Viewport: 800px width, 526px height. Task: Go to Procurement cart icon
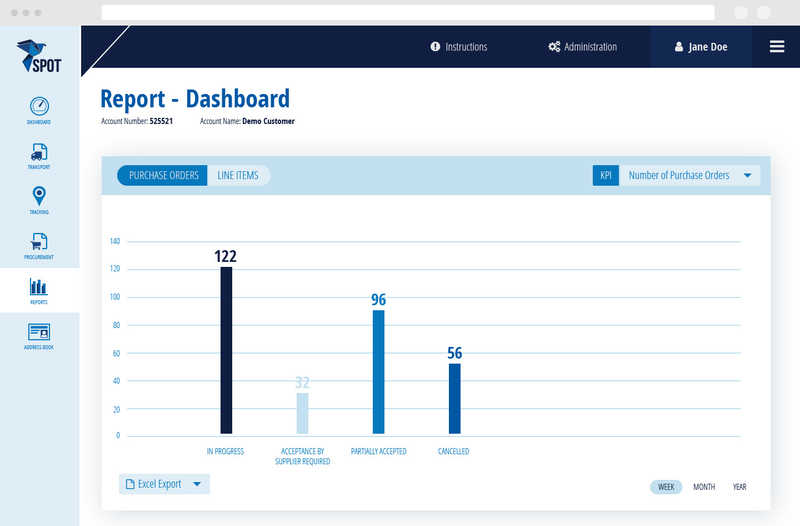39,242
